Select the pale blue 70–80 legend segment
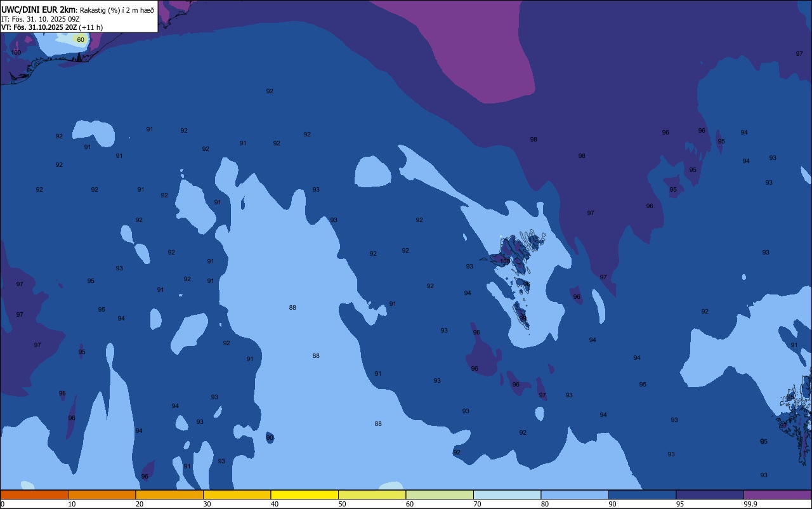Image resolution: width=812 pixels, height=509 pixels. [x=507, y=494]
